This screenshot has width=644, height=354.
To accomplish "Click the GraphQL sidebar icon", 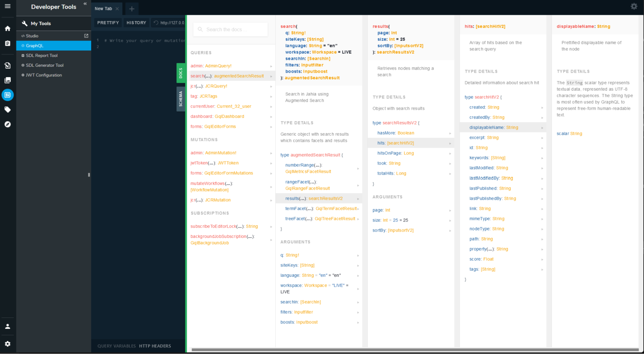I will pyautogui.click(x=7, y=95).
